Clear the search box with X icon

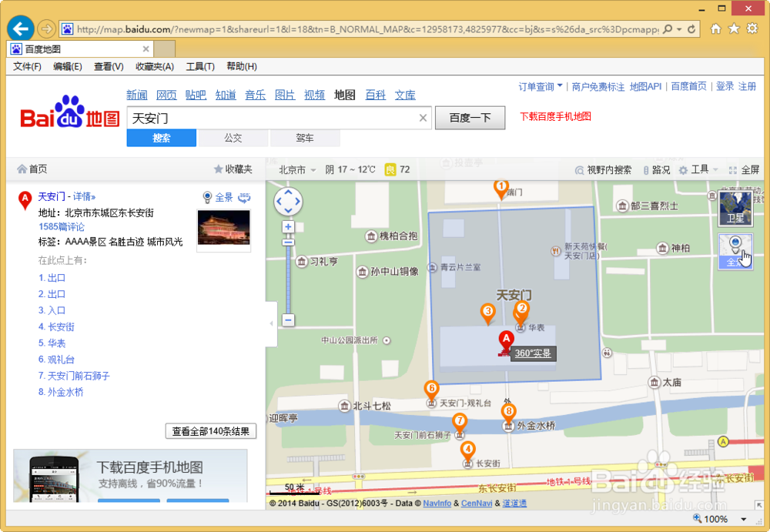423,118
